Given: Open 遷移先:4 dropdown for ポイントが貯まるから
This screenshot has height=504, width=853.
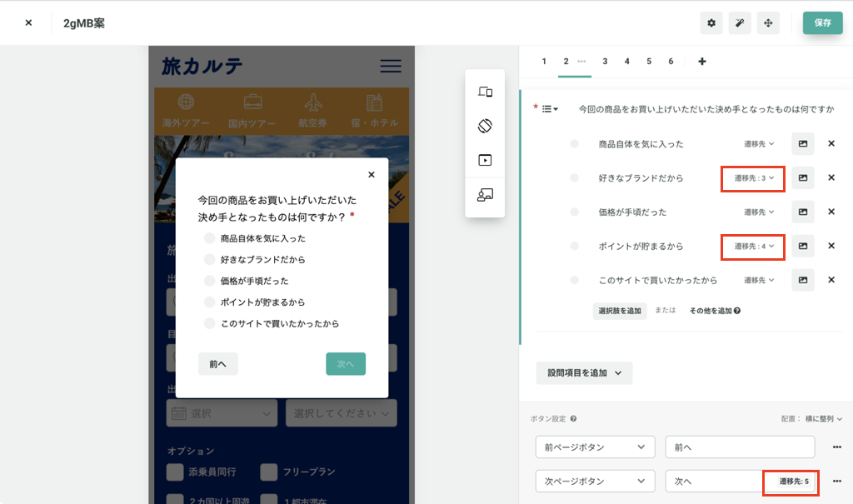Looking at the screenshot, I should 754,246.
